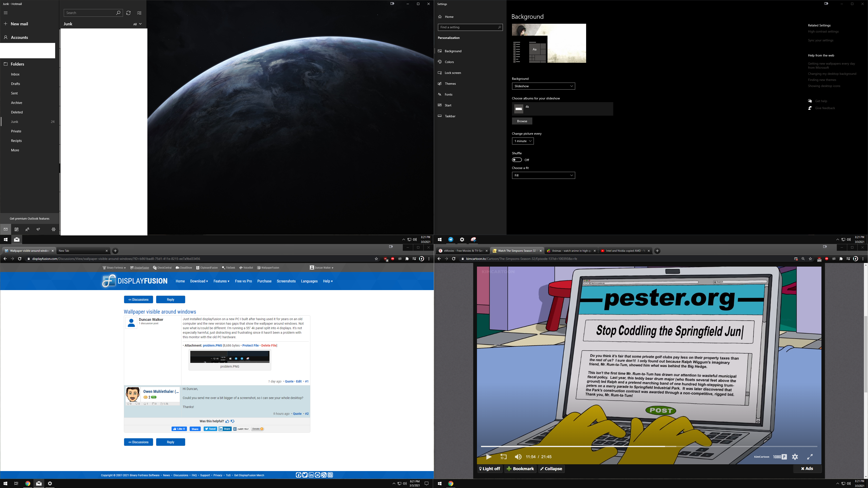This screenshot has width=868, height=488.
Task: Open the Background type Slideshow dropdown
Action: (x=543, y=86)
